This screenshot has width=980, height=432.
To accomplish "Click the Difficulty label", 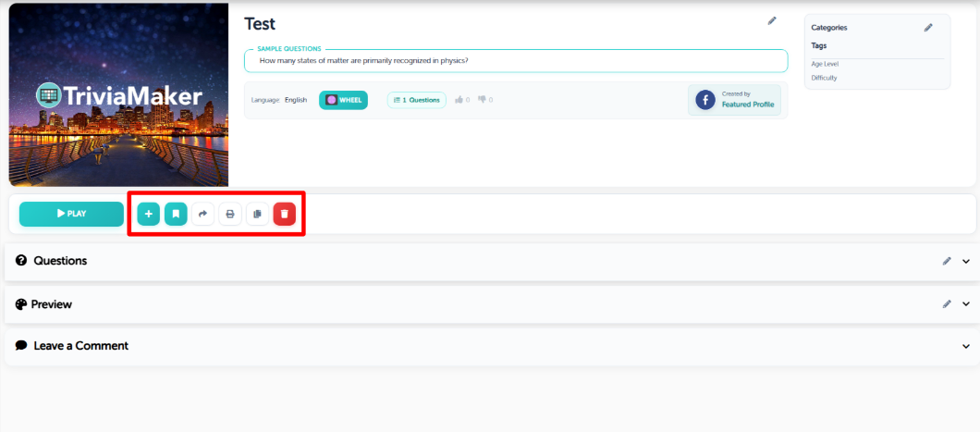I will tap(824, 78).
